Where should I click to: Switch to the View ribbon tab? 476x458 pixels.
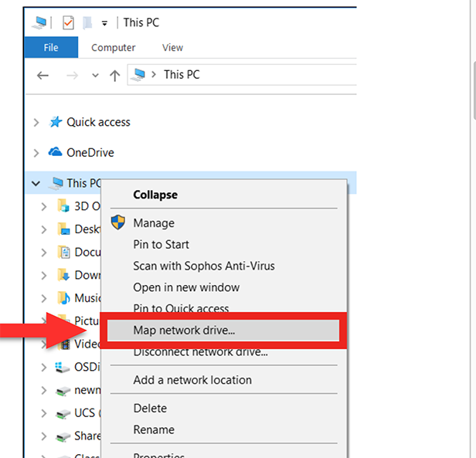pyautogui.click(x=172, y=48)
